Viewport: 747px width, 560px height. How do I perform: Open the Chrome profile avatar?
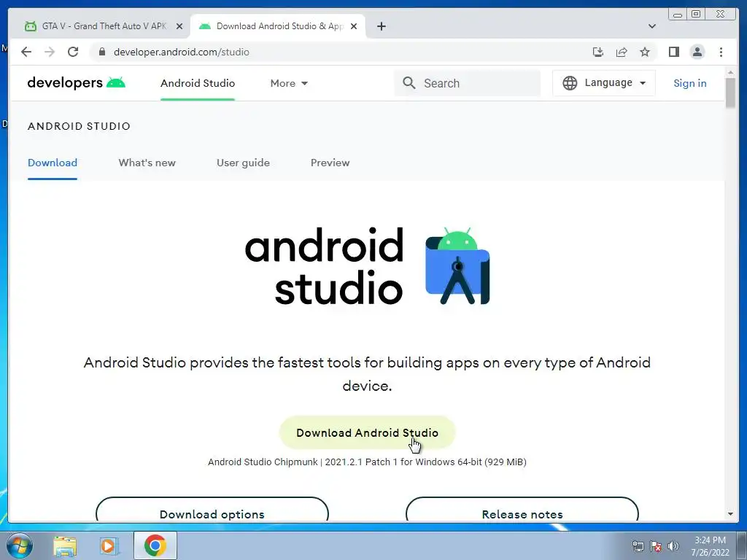click(x=697, y=52)
